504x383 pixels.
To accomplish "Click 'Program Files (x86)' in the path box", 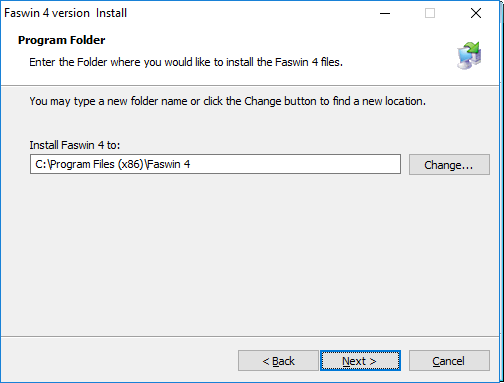I will pos(97,164).
